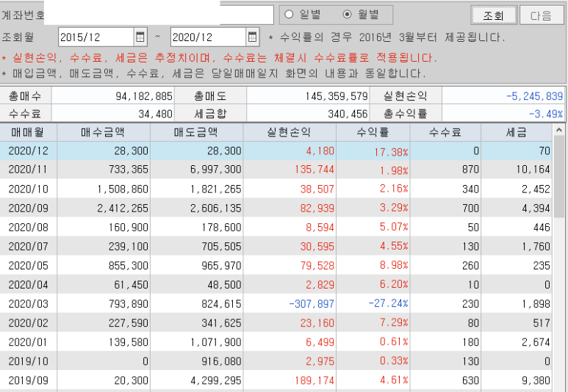Click the 세금합 value 340,456
Image resolution: width=568 pixels, height=392 pixels.
[348, 114]
